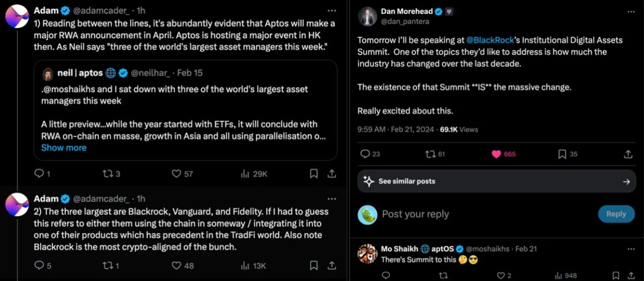
Task: Click the blue Reply button
Action: point(616,214)
